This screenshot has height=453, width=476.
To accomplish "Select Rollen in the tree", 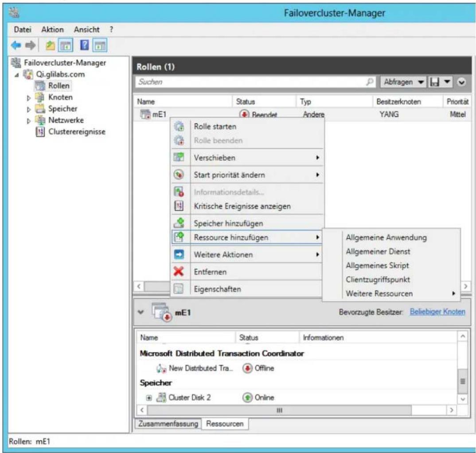I will pyautogui.click(x=59, y=86).
